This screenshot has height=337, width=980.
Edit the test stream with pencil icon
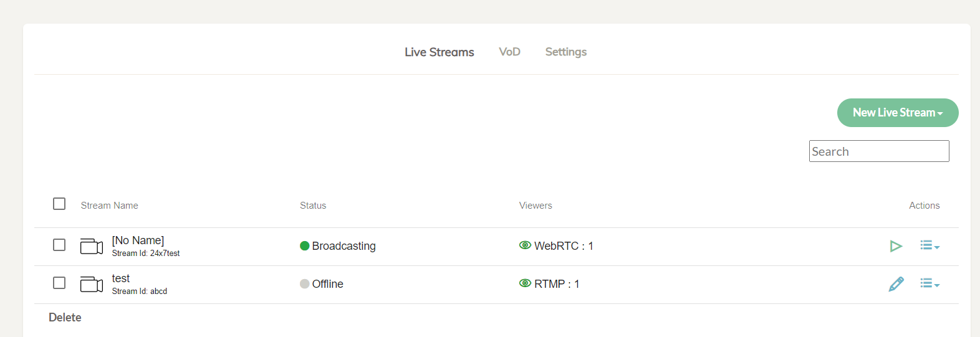pos(896,284)
